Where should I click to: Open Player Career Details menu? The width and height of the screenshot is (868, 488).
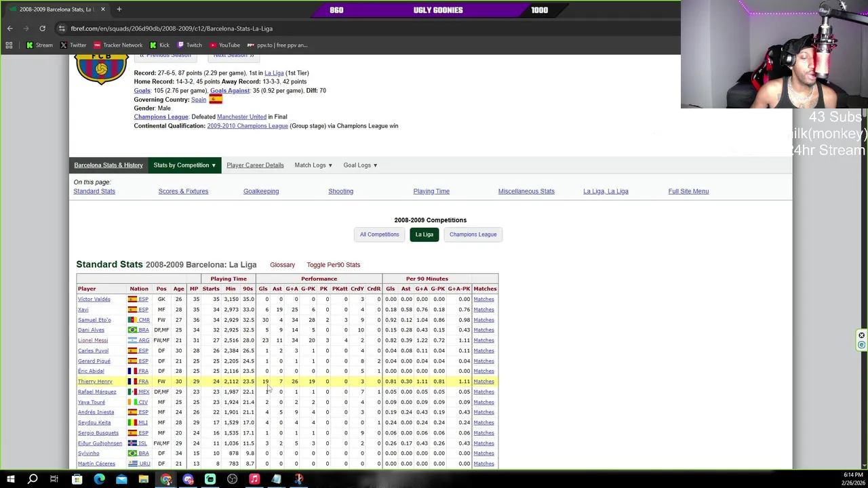255,165
